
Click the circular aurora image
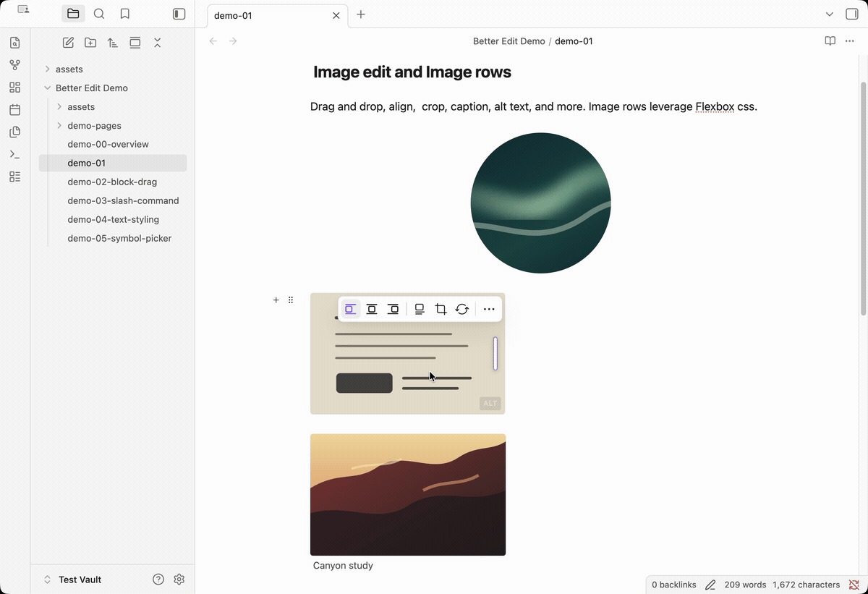(x=541, y=203)
